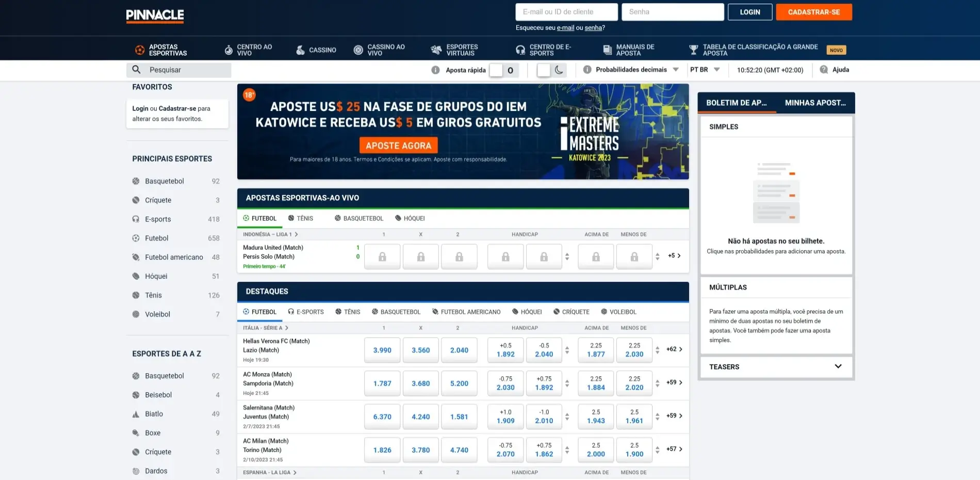Viewport: 980px width, 480px height.
Task: Select the E-Sports tab under Destaques
Action: (x=306, y=312)
